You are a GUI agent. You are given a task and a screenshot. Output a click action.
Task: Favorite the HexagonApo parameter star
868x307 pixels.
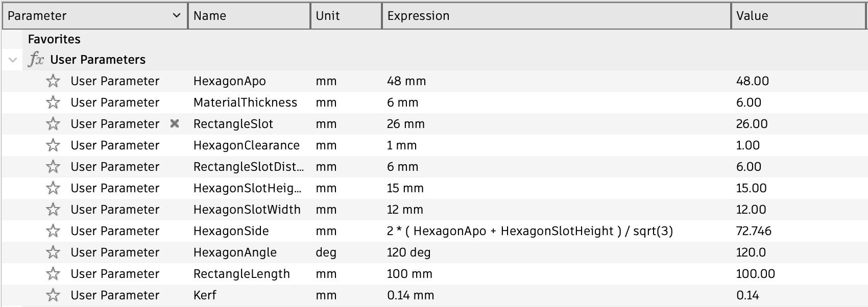point(53,81)
